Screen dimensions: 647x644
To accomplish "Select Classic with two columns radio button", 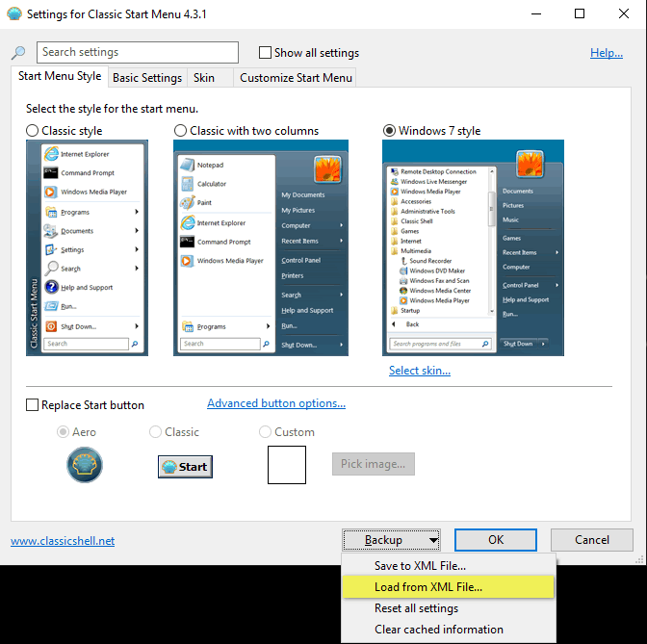I will pyautogui.click(x=180, y=131).
